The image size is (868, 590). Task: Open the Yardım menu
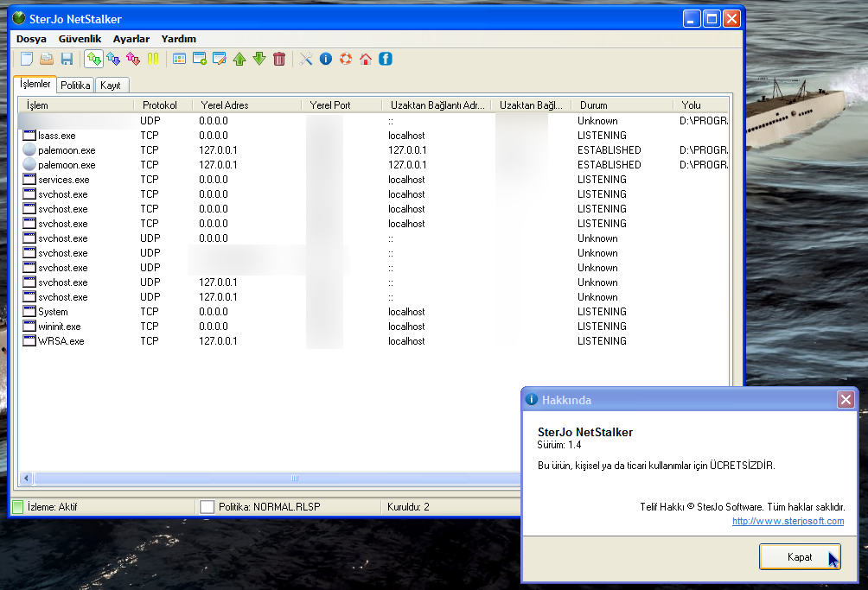[179, 39]
